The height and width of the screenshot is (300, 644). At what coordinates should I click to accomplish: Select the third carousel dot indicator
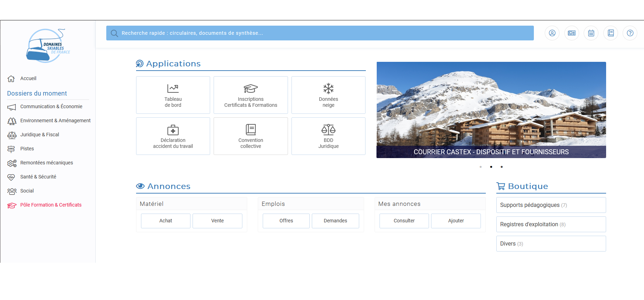[502, 167]
